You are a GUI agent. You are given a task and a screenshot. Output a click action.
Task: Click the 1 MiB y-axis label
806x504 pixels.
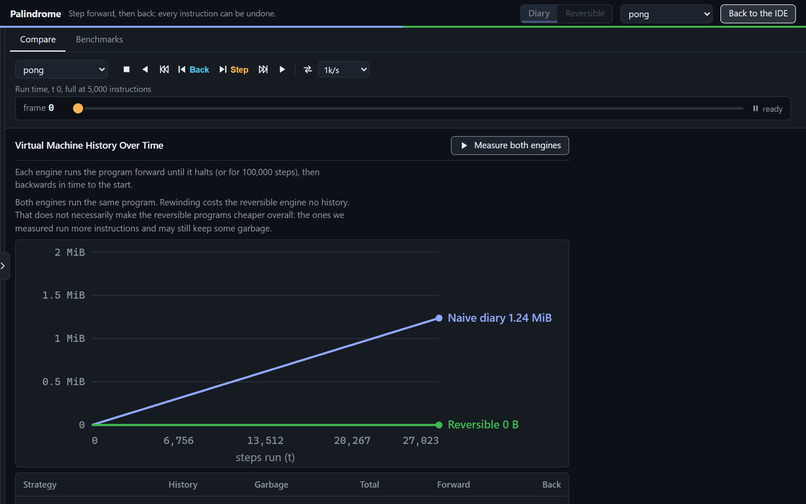[70, 338]
